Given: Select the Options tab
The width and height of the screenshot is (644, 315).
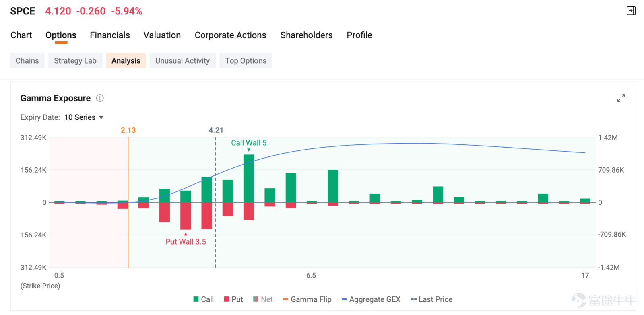Looking at the screenshot, I should [x=61, y=35].
